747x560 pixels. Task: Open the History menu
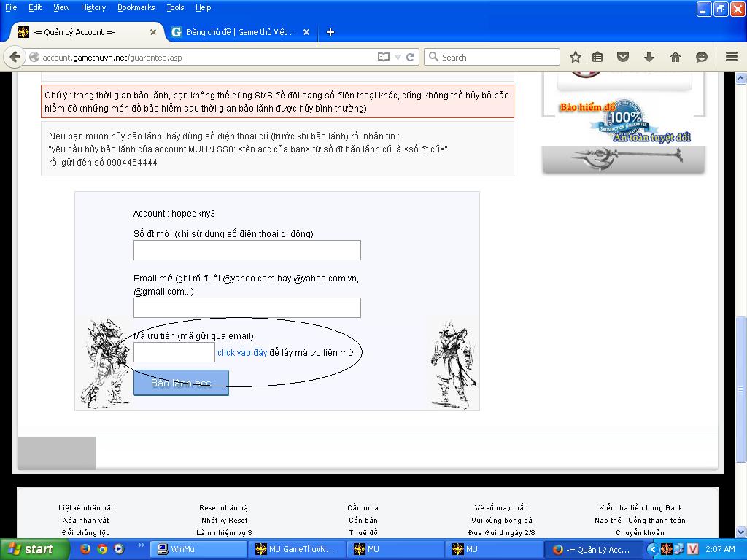pyautogui.click(x=93, y=7)
